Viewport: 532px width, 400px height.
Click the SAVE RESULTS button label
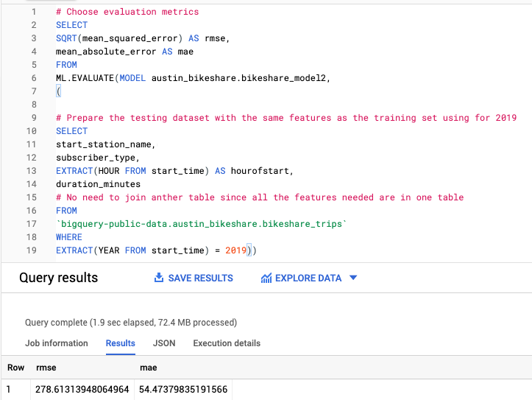[200, 278]
